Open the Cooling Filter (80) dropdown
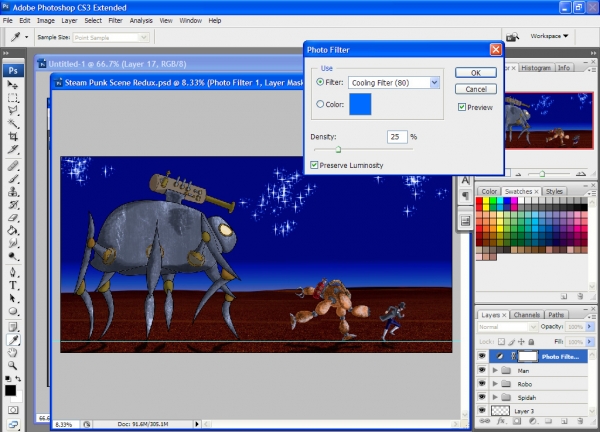 click(x=434, y=82)
